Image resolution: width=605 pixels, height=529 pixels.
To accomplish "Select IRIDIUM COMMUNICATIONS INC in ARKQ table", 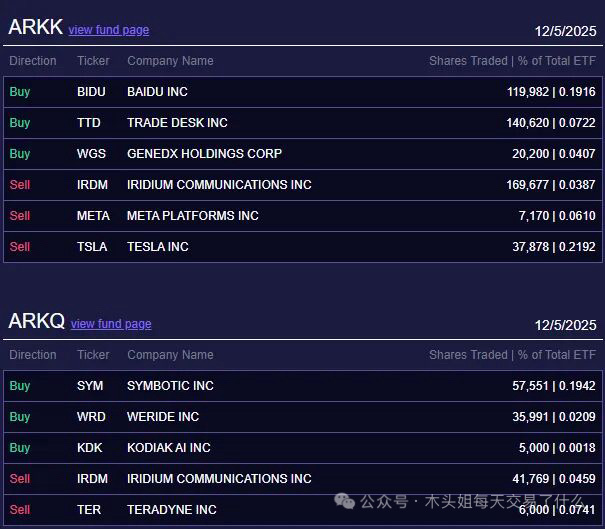I will coord(219,479).
